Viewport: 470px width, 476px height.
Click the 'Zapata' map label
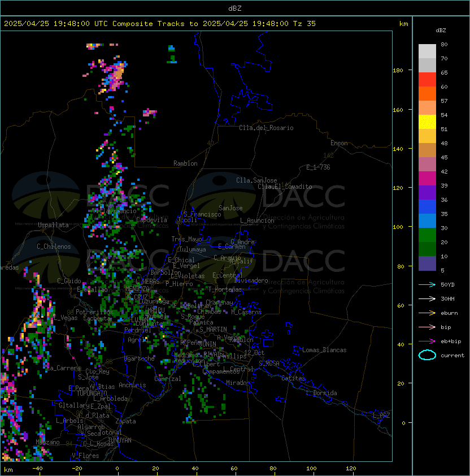pos(125,421)
